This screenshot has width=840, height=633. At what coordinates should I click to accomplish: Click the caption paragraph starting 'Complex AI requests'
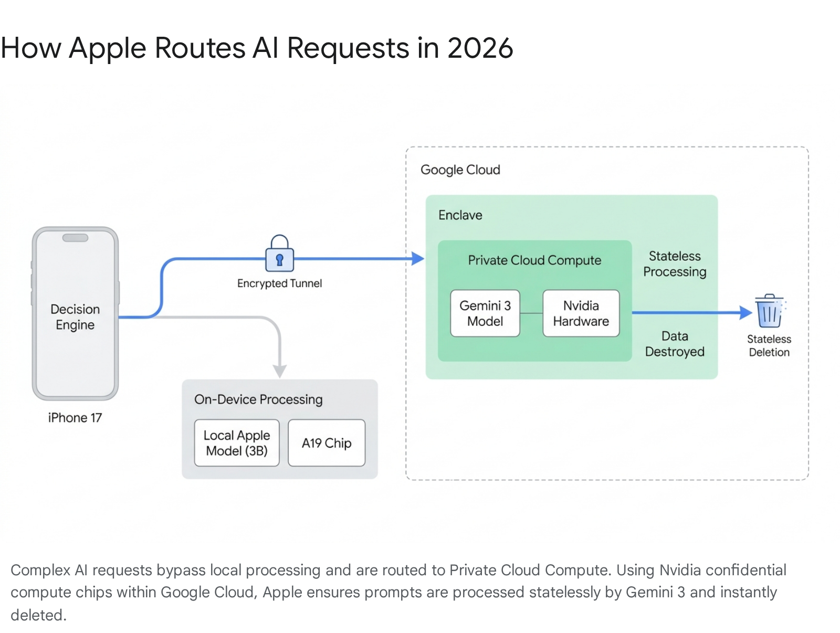point(398,593)
